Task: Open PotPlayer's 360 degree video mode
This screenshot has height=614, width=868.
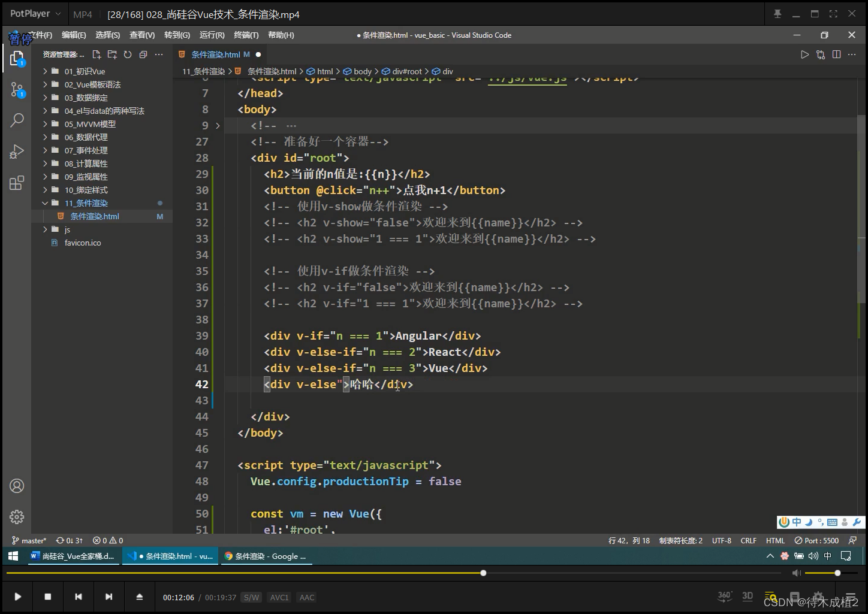Action: (725, 596)
